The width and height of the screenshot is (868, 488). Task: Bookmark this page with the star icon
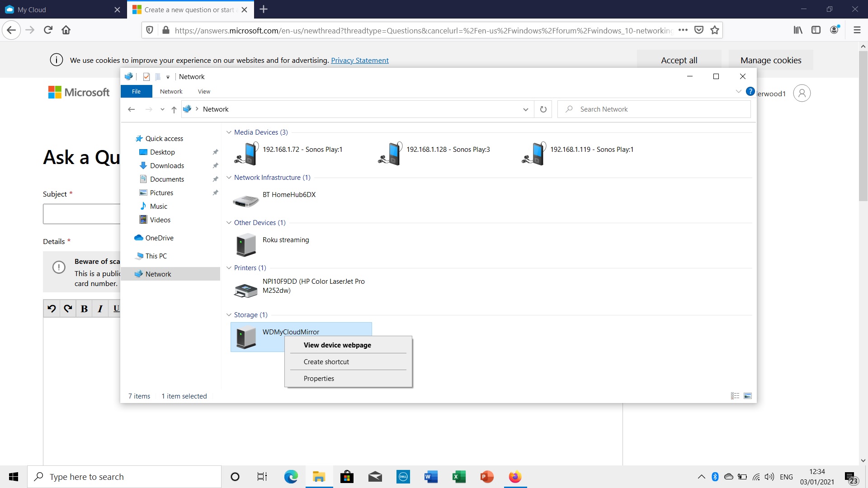715,30
